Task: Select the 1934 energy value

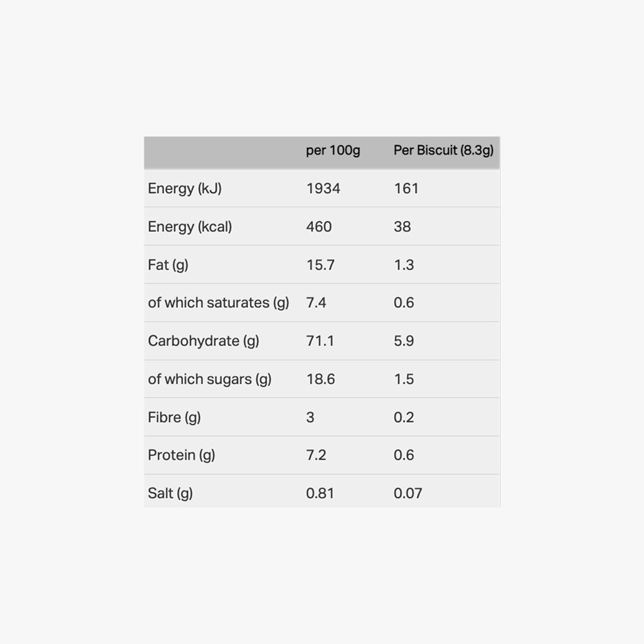Action: [323, 189]
